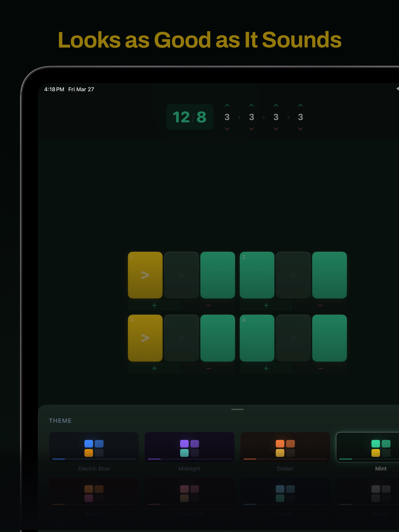
Task: Choose the Arctic theme card
Action: (x=285, y=493)
